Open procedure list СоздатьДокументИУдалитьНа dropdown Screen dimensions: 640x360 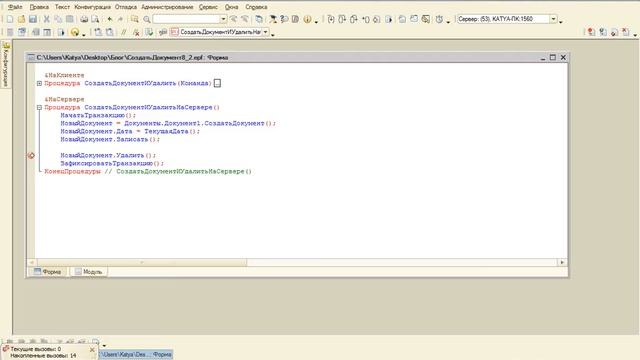[x=265, y=32]
